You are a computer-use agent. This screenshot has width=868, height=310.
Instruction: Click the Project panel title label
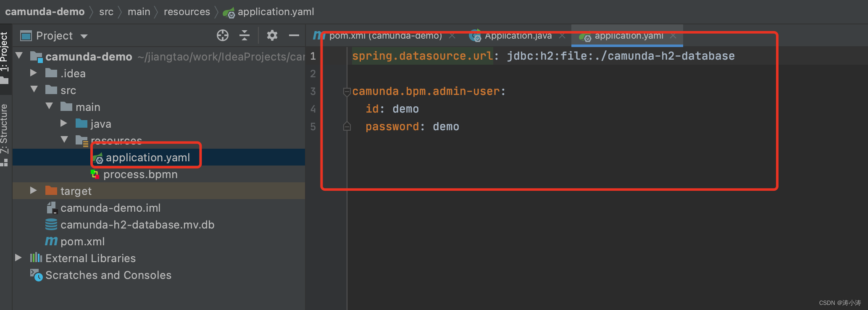coord(55,36)
